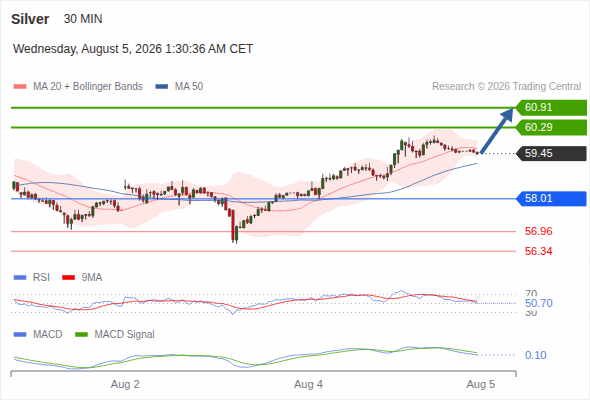Click the MACD value 0.10

[x=535, y=355]
